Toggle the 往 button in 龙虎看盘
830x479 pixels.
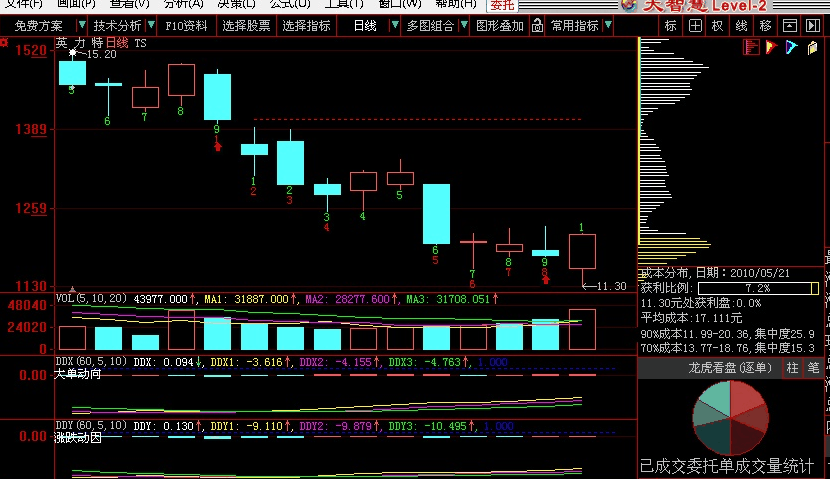792,368
